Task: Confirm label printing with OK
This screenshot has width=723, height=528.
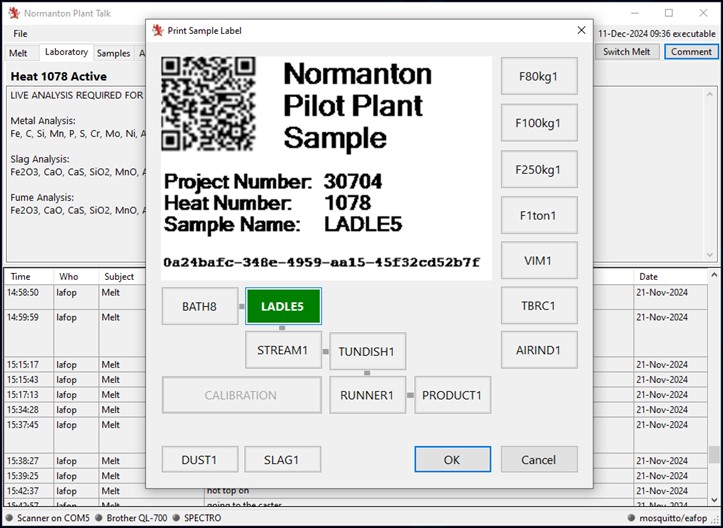Action: [452, 459]
